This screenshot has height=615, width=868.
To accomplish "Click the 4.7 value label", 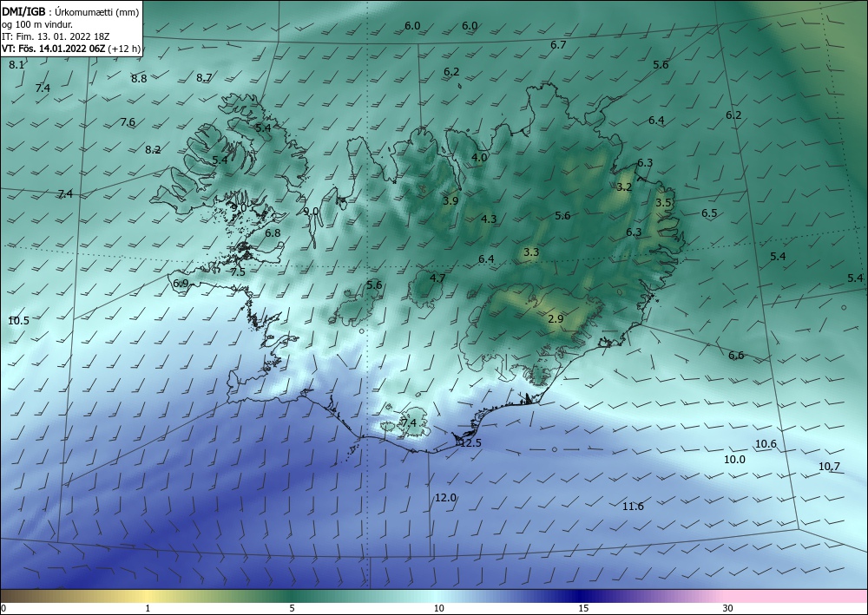I will pos(437,278).
